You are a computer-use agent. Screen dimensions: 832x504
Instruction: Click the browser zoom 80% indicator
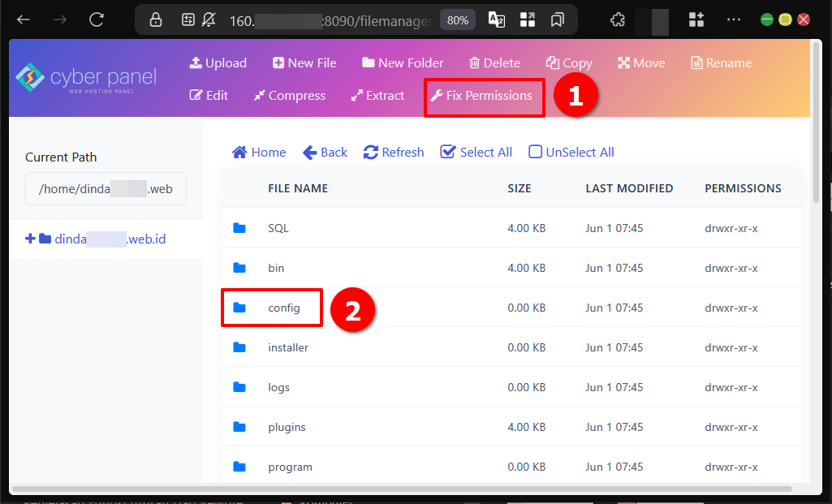[x=458, y=20]
